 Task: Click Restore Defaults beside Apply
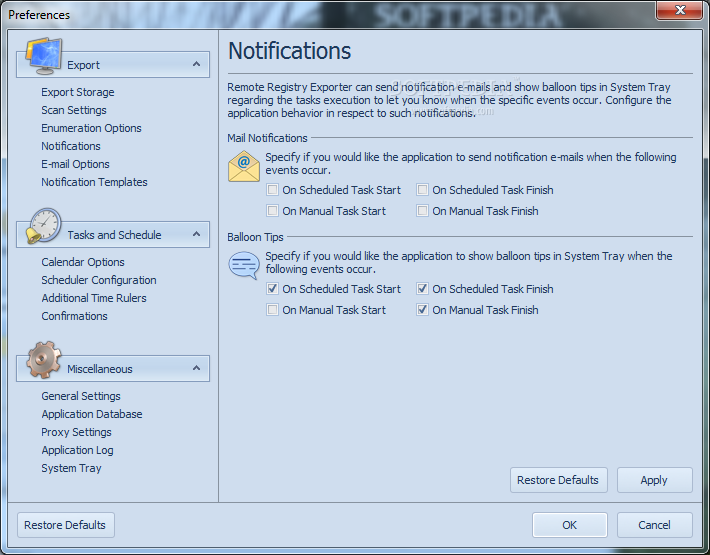coord(558,480)
